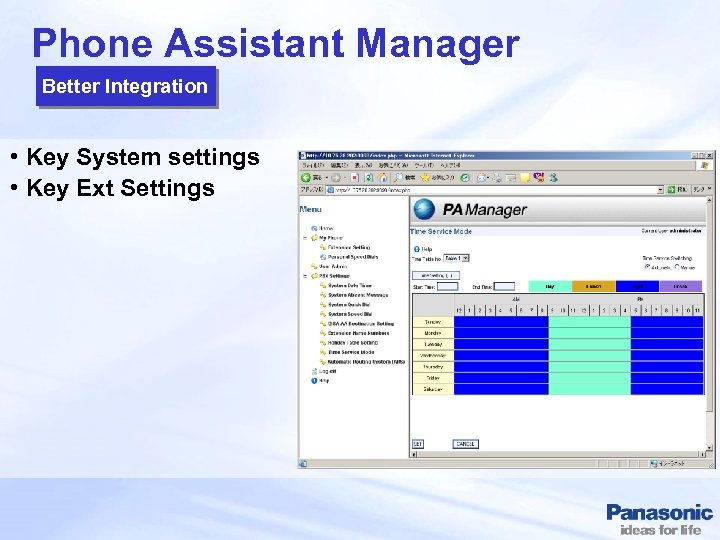Open Favorites via the star icon
The width and height of the screenshot is (720, 540).
pyautogui.click(x=425, y=177)
